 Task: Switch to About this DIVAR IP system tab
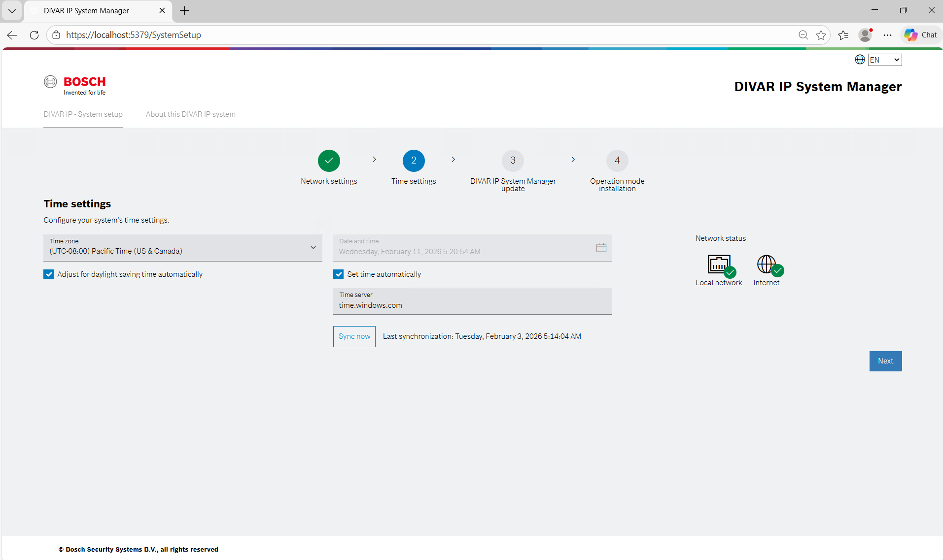(x=190, y=114)
